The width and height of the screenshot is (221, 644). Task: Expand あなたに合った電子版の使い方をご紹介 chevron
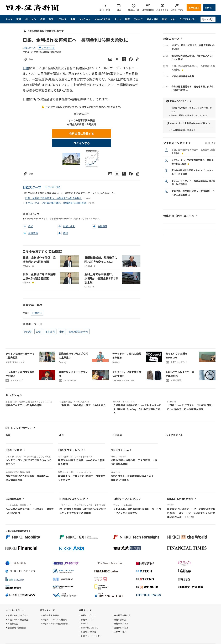209,123
